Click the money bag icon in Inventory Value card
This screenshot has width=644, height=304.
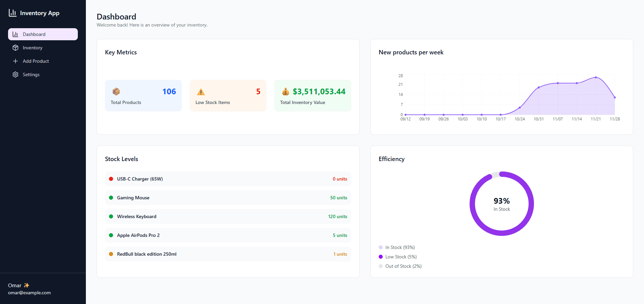[285, 92]
